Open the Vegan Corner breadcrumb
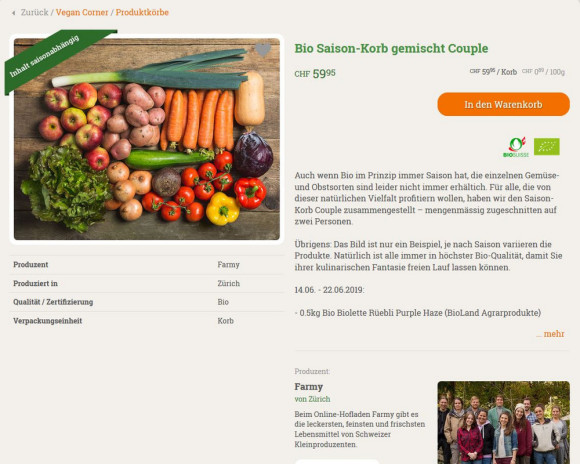 coord(82,12)
